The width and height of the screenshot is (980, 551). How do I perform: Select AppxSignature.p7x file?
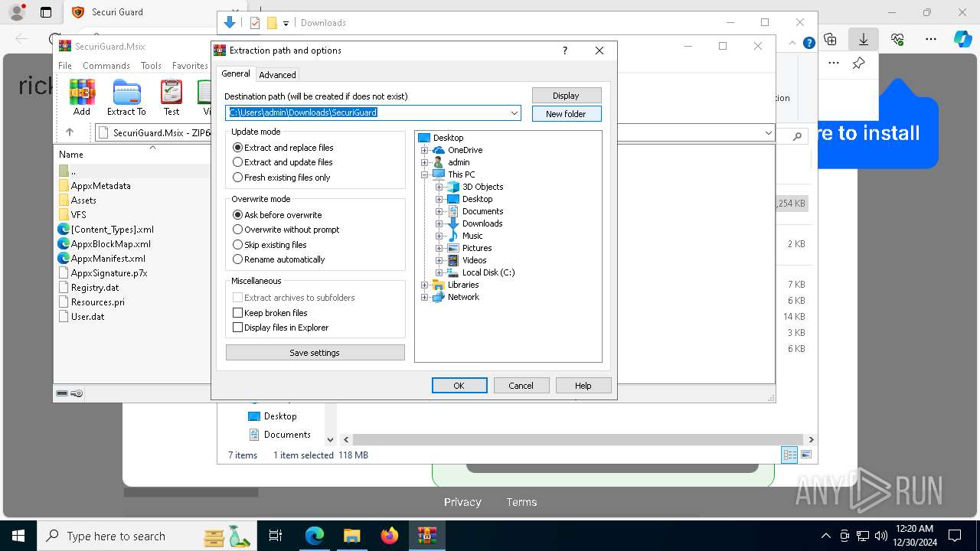[x=109, y=273]
